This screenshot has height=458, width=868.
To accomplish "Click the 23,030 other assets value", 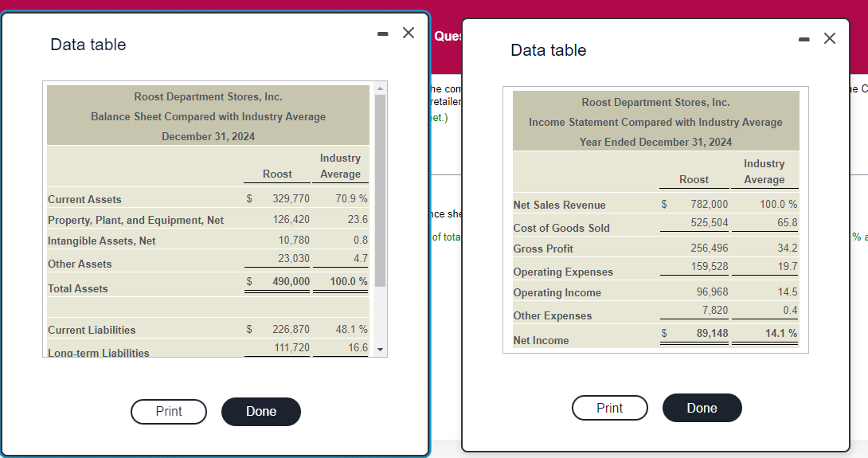I will coord(294,259).
